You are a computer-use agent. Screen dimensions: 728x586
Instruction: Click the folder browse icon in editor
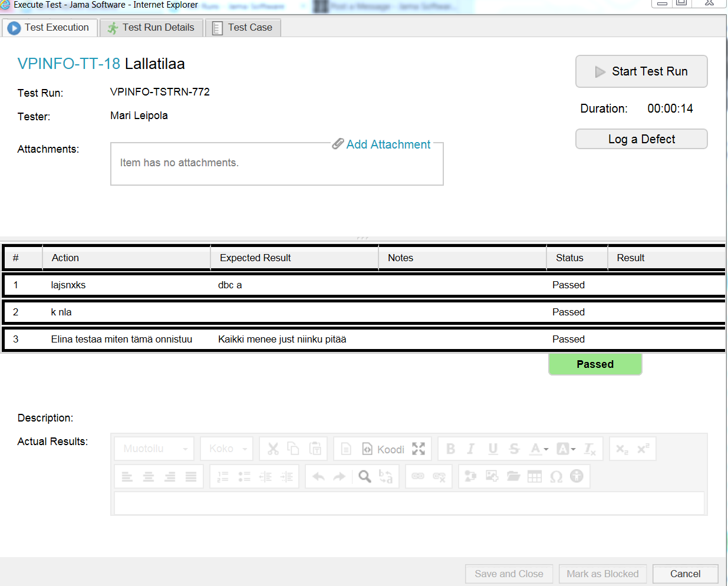click(513, 476)
